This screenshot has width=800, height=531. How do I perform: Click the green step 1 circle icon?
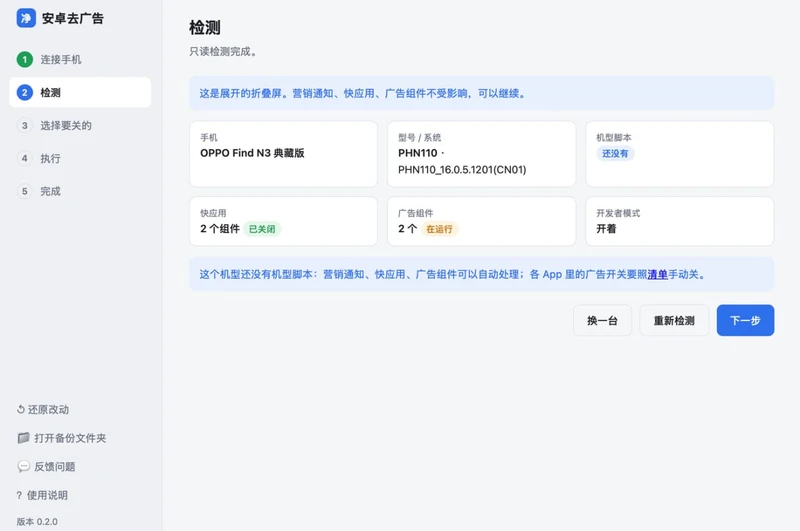coord(24,60)
